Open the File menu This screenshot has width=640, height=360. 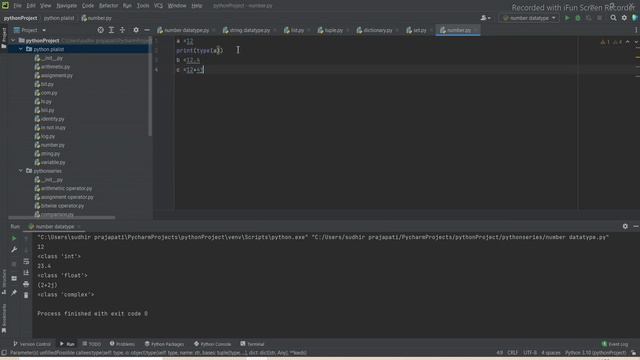17,6
